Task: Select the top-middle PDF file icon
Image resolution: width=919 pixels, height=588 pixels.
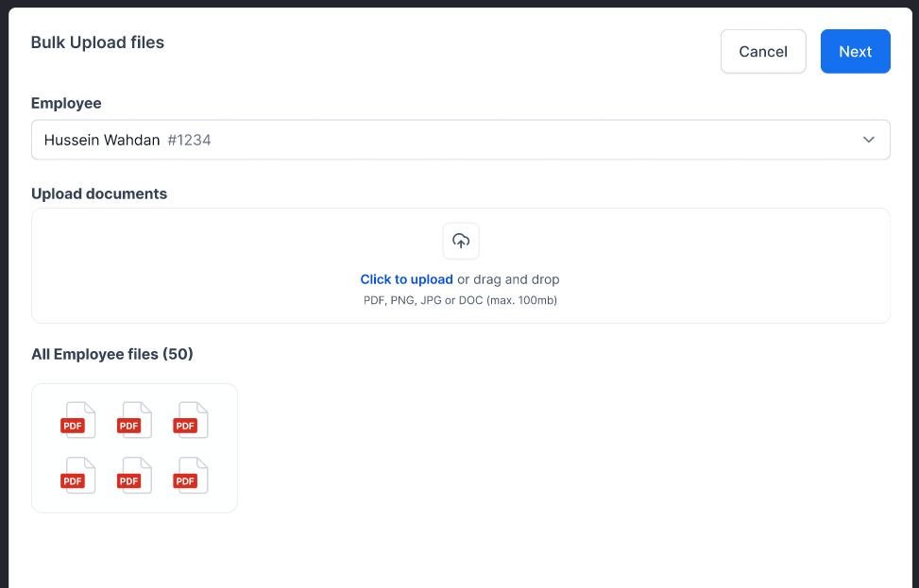Action: (x=134, y=421)
